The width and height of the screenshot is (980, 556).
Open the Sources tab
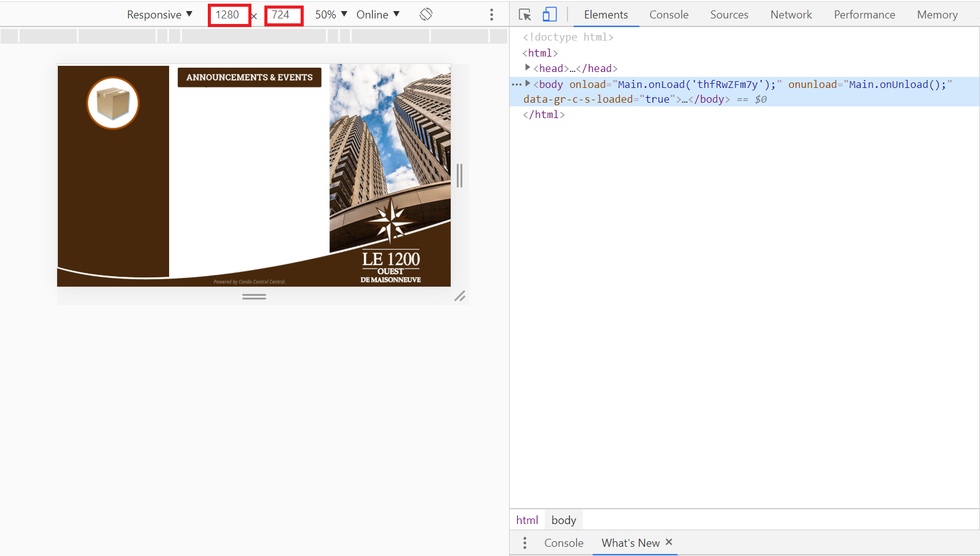coord(729,15)
